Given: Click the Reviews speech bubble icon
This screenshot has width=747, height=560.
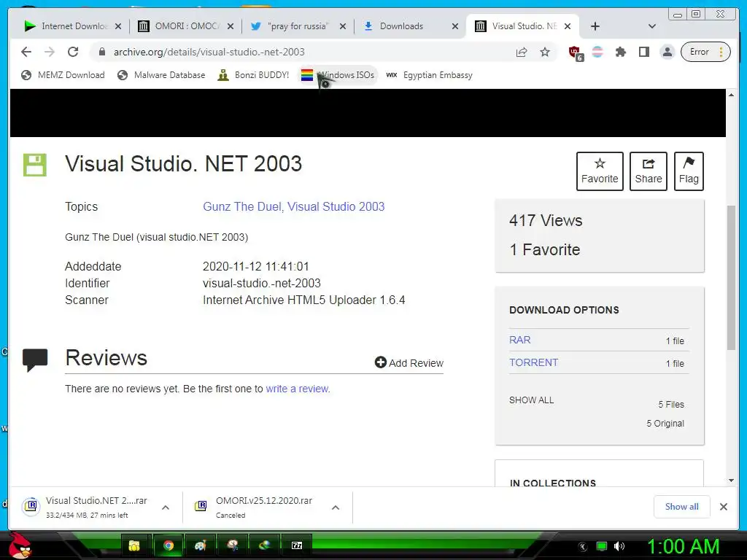Looking at the screenshot, I should [x=35, y=360].
